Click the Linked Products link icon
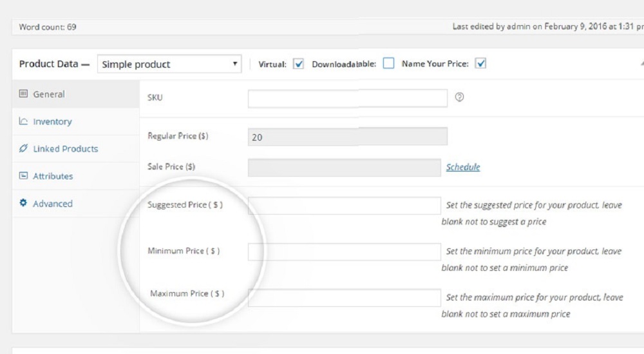Screen dimensions: 644x354 (x=23, y=148)
